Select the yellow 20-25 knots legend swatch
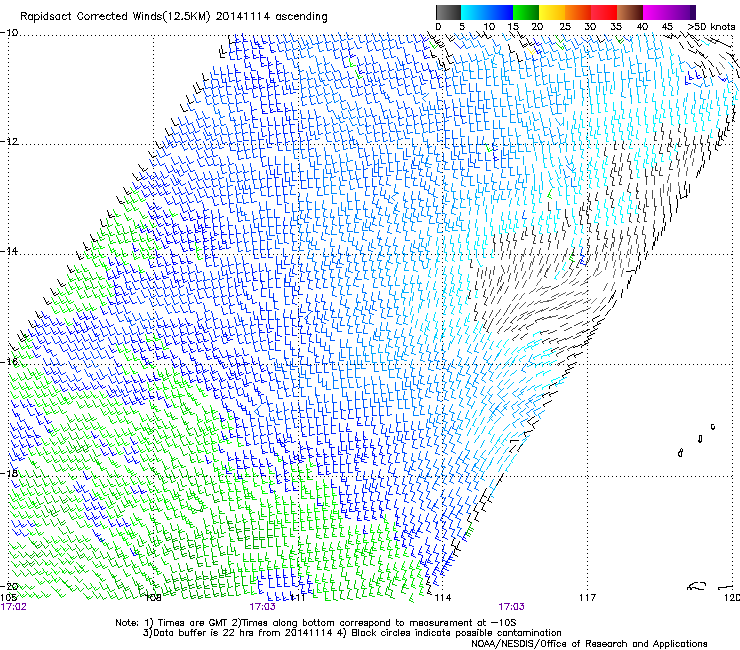This screenshot has height=650, width=740. (552, 12)
